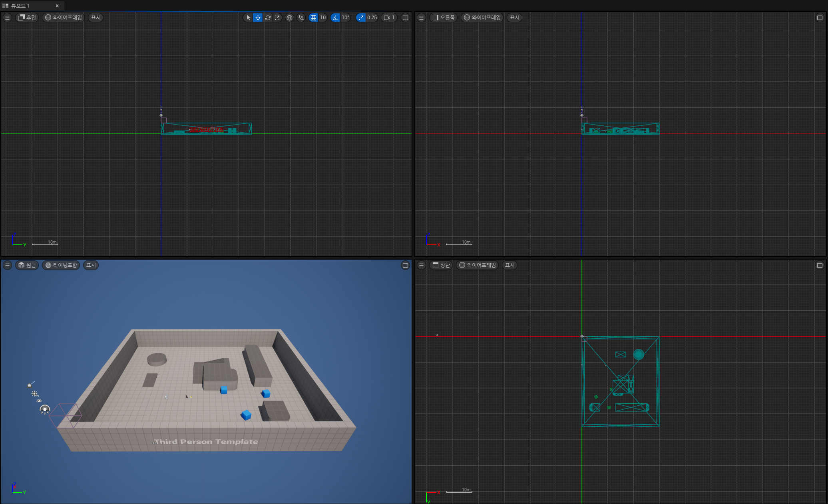This screenshot has height=504, width=828.
Task: Activate the scale tool
Action: pos(277,18)
